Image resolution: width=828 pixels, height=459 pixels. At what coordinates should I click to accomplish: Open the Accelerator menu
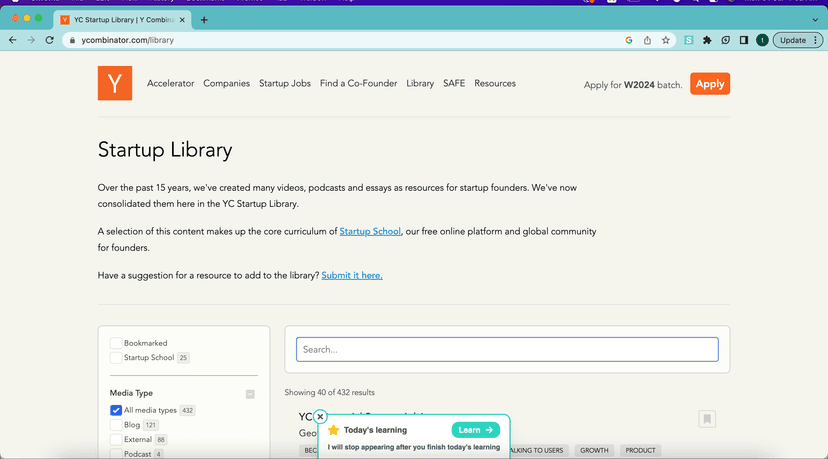(x=171, y=83)
